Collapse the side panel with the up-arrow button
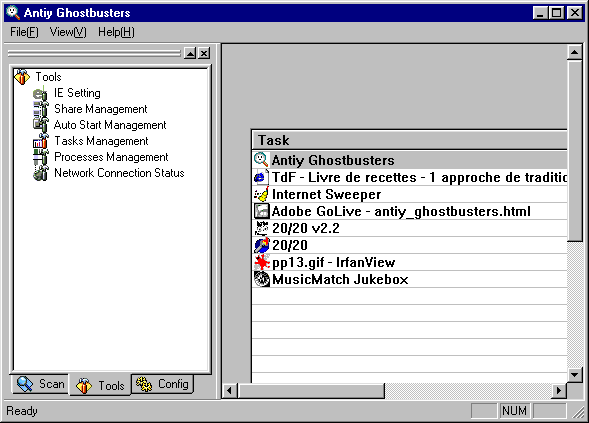 tap(190, 53)
